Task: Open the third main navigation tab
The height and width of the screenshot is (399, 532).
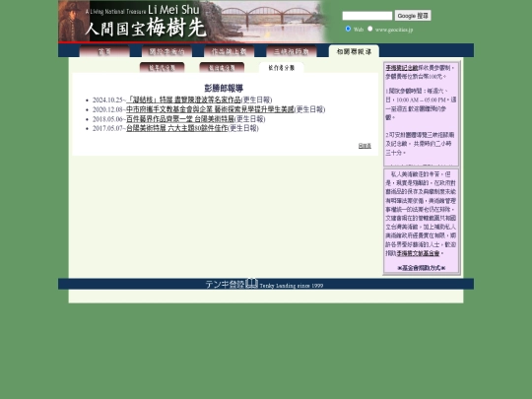Action: (x=229, y=51)
